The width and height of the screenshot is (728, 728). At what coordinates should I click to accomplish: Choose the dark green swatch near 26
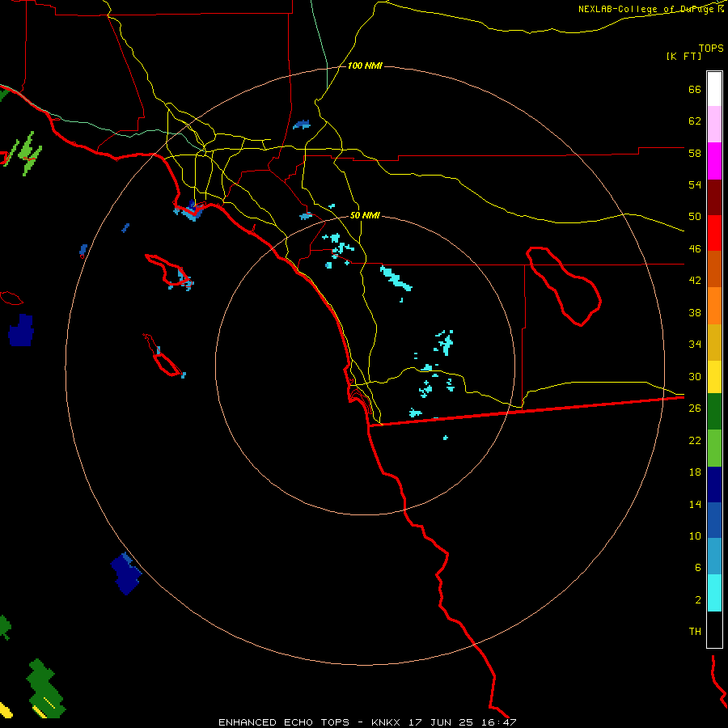point(714,412)
